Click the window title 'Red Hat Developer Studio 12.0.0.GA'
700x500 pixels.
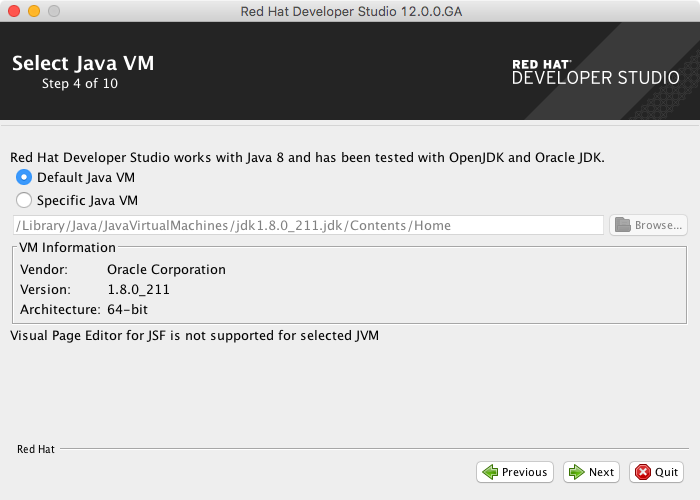pyautogui.click(x=351, y=11)
